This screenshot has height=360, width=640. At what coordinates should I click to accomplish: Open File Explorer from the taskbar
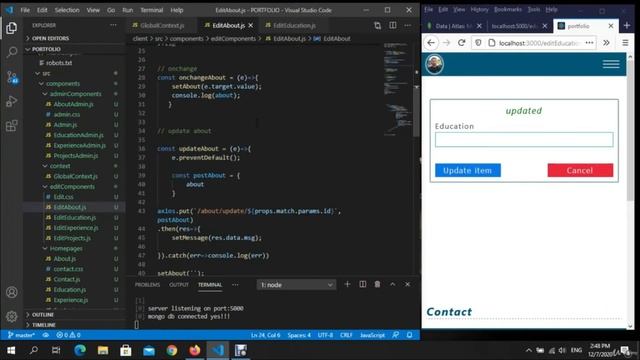(x=103, y=350)
